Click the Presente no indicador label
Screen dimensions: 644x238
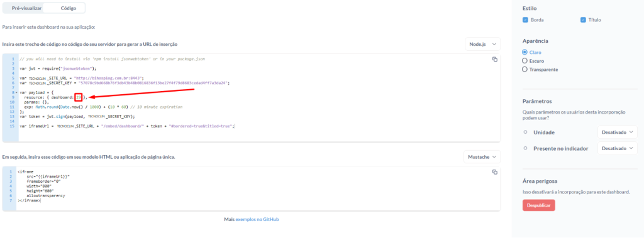pos(560,148)
